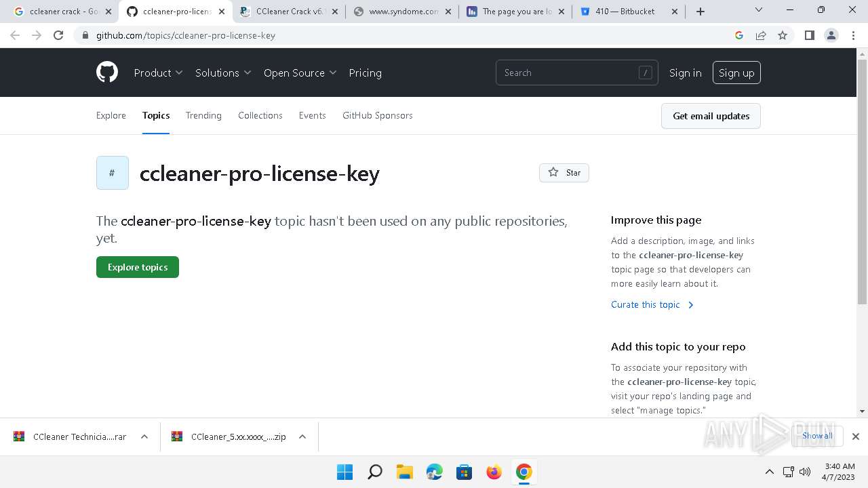Viewport: 868px width, 488px height.
Task: Click Sign in link
Action: click(x=686, y=73)
